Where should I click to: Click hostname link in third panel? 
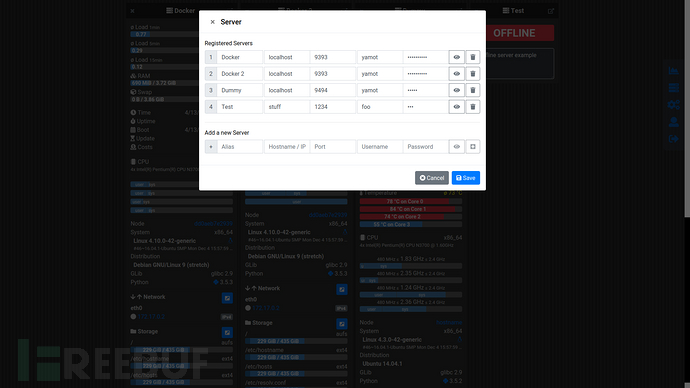tap(449, 322)
